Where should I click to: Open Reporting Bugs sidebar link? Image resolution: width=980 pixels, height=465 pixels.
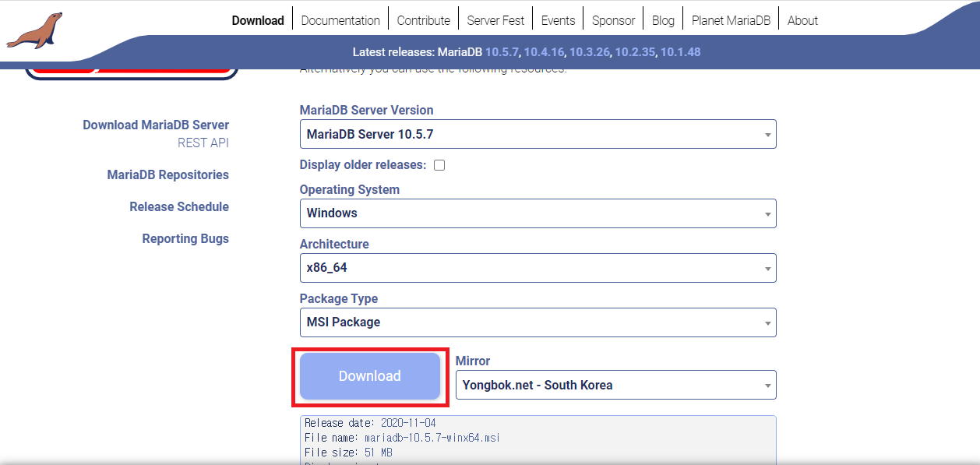(x=185, y=238)
